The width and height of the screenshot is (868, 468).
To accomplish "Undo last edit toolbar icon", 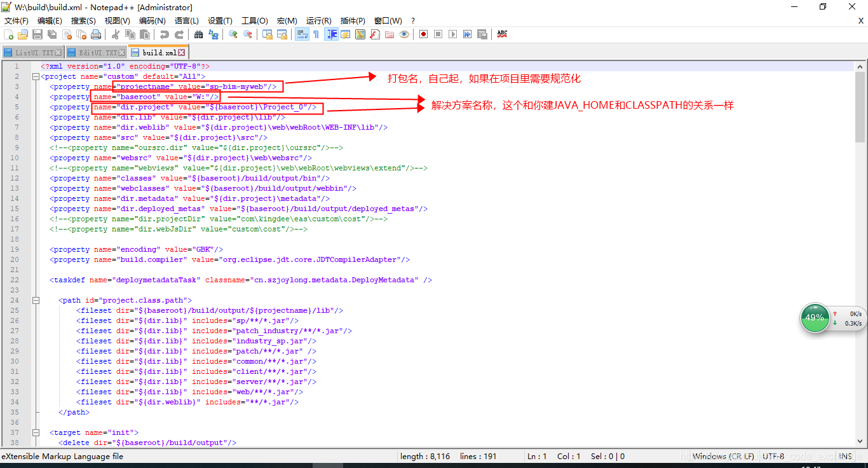I will pyautogui.click(x=165, y=34).
